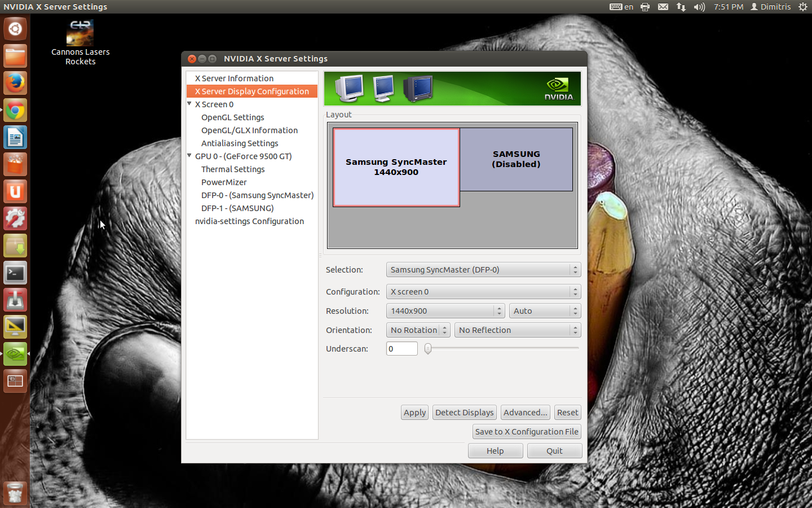Select disabled SAMSUNG display in layout

(x=516, y=159)
